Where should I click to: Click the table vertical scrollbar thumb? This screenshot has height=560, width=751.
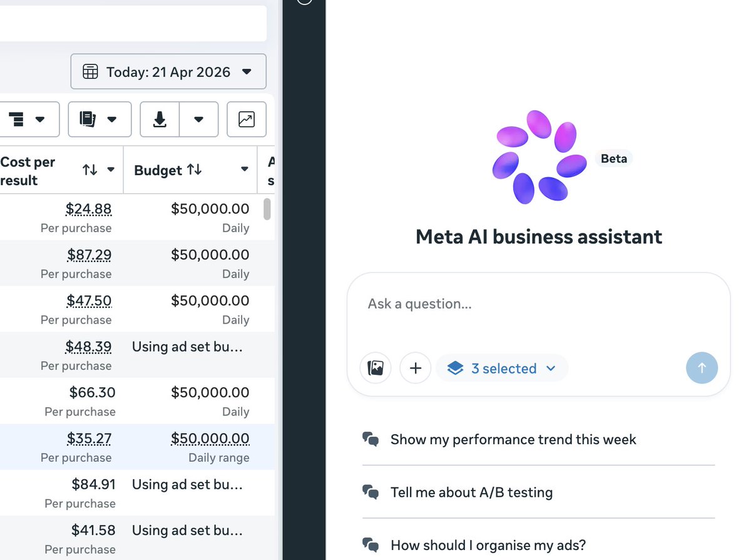tap(267, 209)
